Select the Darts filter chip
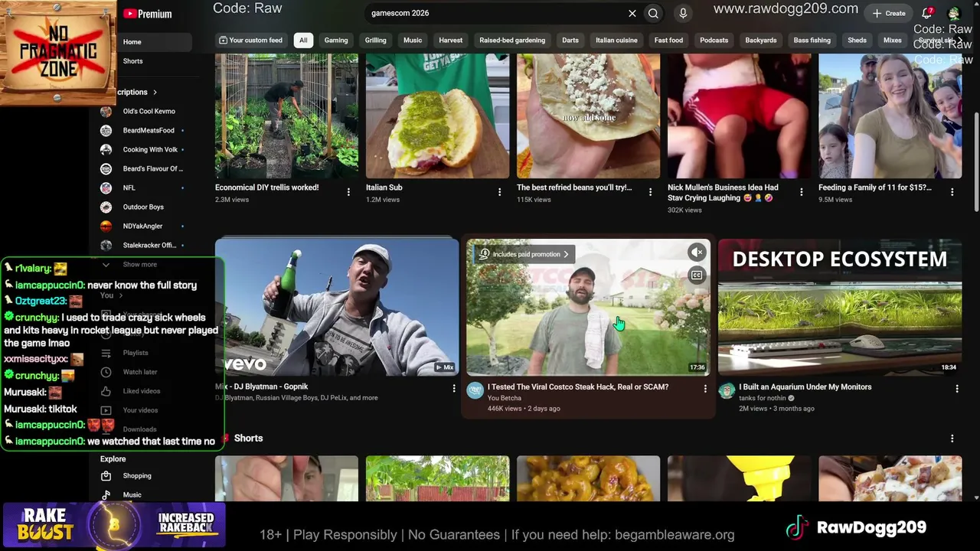The image size is (980, 551). 570,41
